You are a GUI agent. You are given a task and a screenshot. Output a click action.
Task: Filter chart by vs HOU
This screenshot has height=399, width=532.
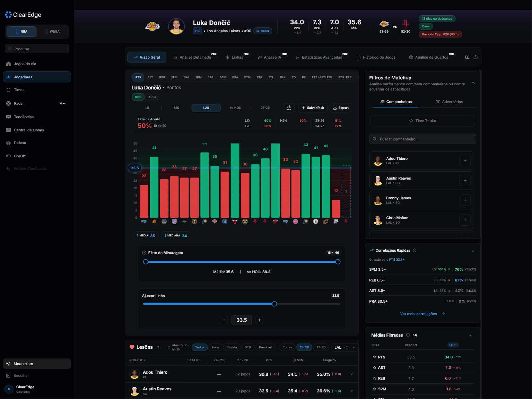coord(235,108)
